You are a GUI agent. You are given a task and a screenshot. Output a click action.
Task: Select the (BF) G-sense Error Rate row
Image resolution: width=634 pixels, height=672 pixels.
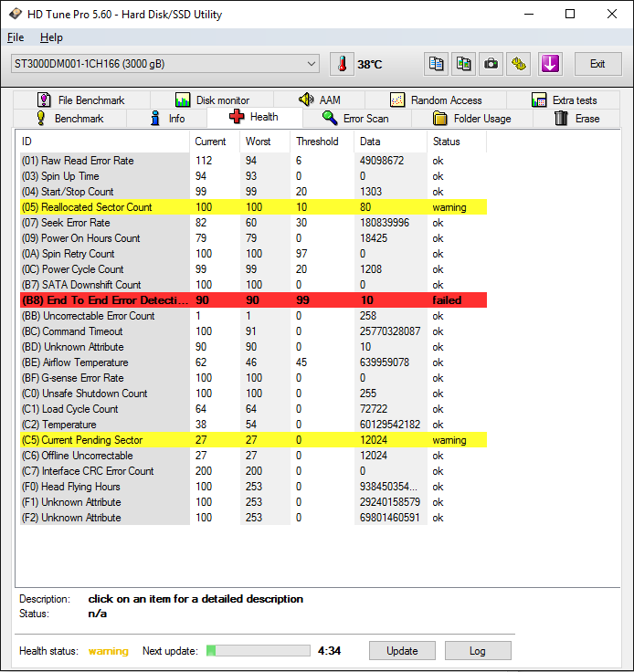pos(253,378)
